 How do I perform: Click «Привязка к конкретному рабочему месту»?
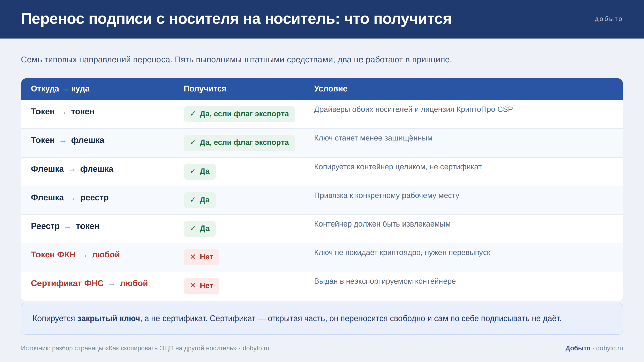(386, 196)
